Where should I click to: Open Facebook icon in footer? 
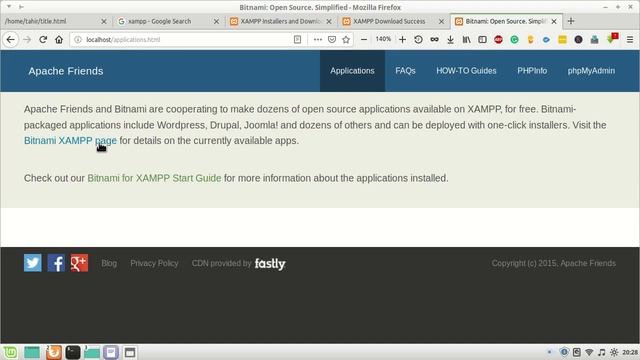pos(56,263)
